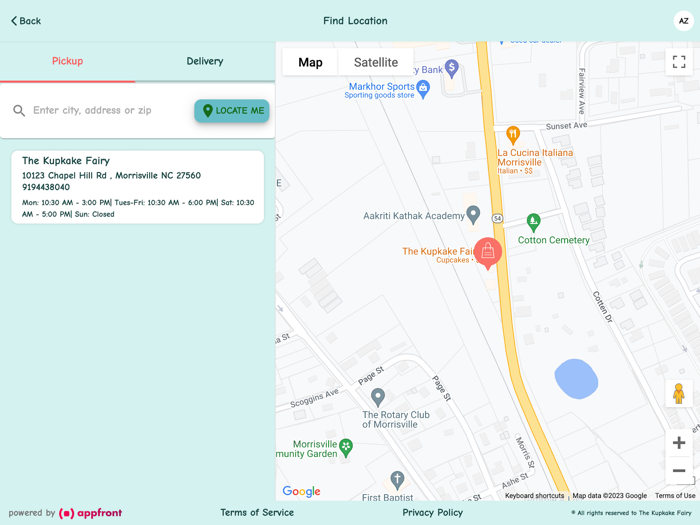Click the Cotton Cemetery map pin

533,222
